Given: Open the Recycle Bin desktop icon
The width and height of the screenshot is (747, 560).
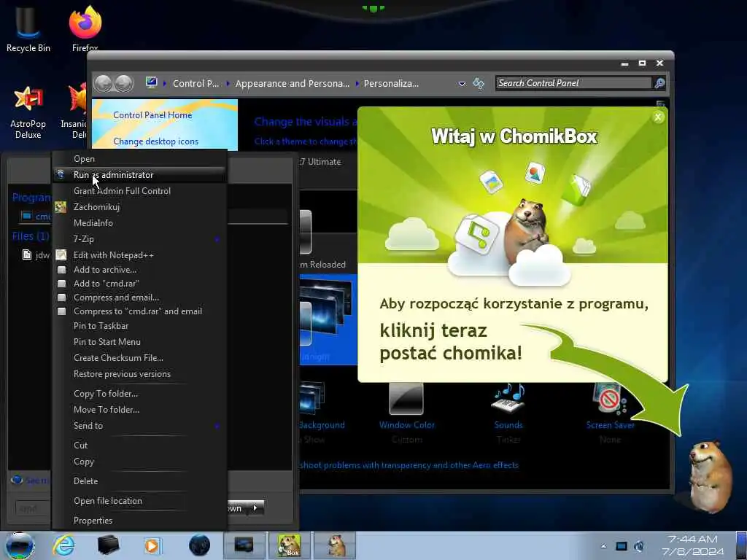Looking at the screenshot, I should point(28,28).
